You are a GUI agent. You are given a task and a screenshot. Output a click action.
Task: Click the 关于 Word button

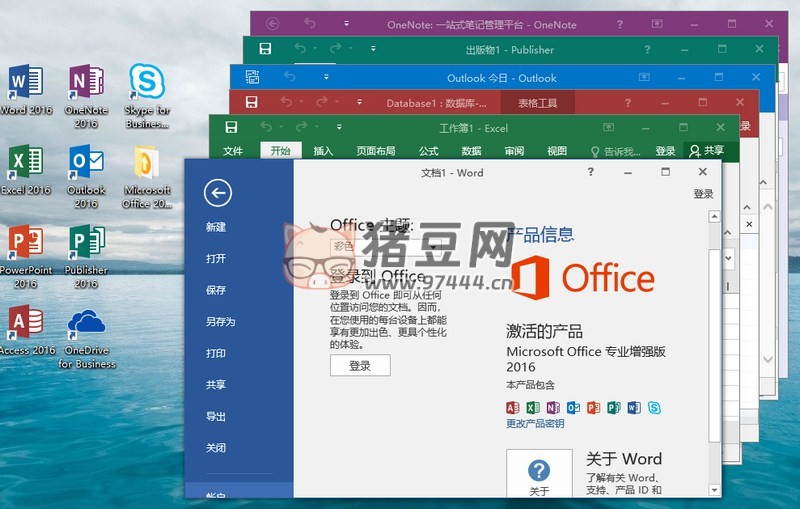point(539,475)
